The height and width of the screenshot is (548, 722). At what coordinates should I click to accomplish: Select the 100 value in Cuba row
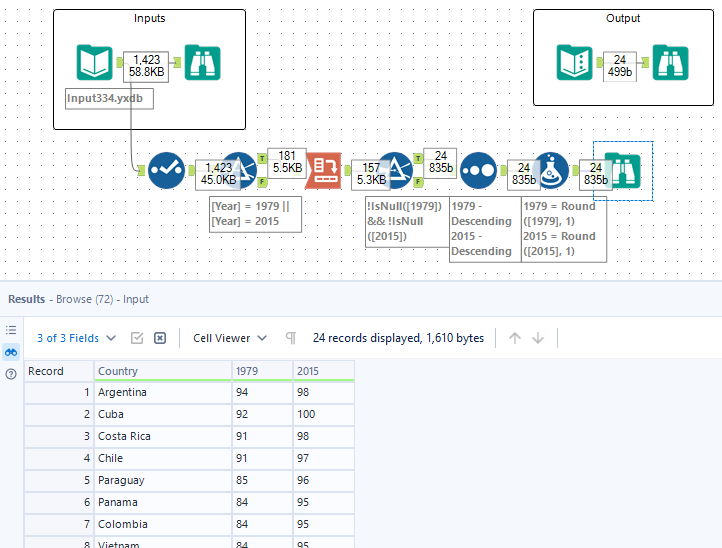click(x=324, y=414)
